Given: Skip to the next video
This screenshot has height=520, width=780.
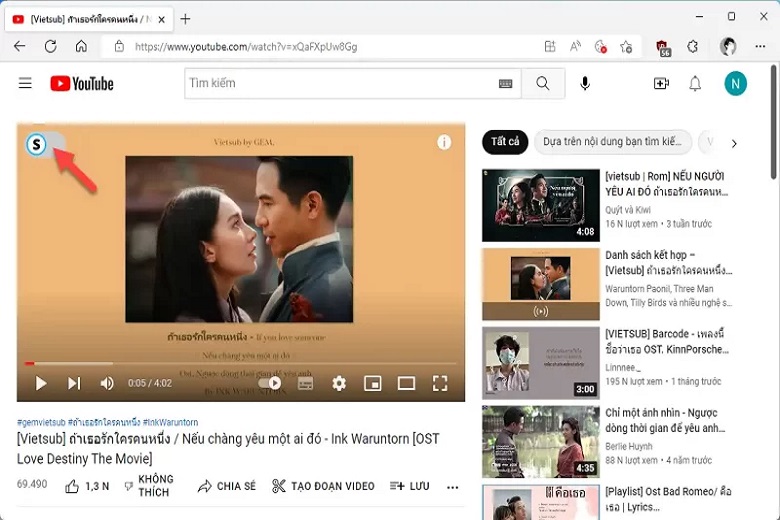Looking at the screenshot, I should [74, 383].
